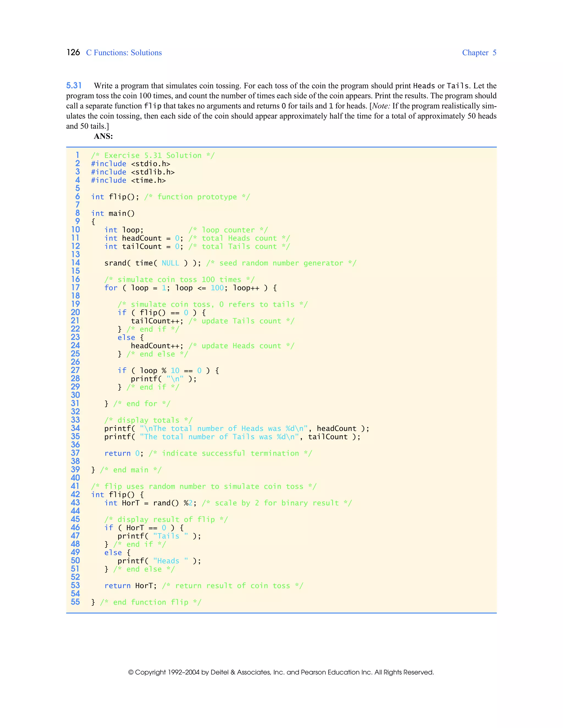Click the 'printf( "Heads " );' statement
Screen dimensions: 563x728
click(159, 561)
